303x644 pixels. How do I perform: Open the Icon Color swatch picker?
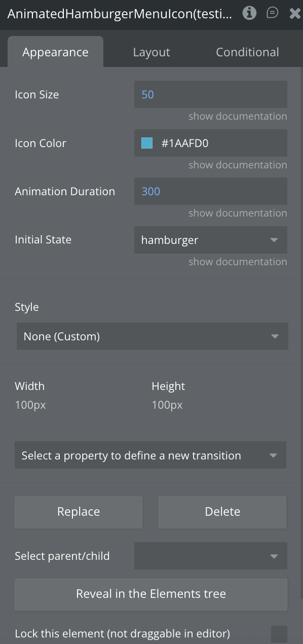coord(147,143)
